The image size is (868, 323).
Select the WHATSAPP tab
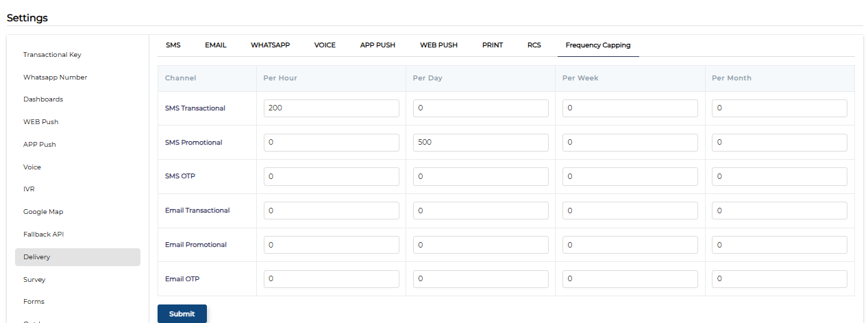[x=270, y=45]
